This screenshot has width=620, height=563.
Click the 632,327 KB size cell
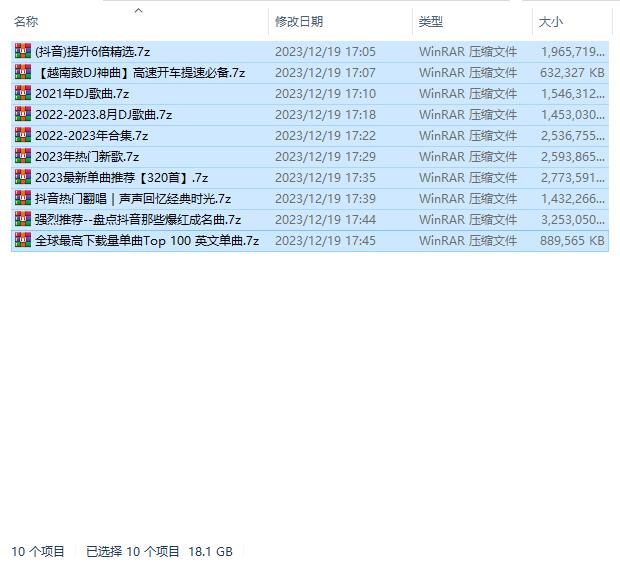click(572, 72)
